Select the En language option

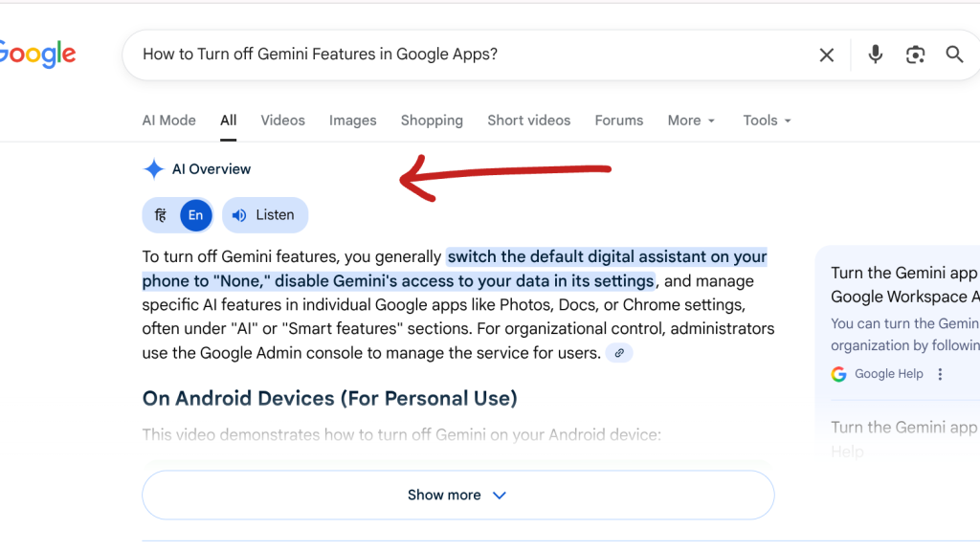click(195, 214)
